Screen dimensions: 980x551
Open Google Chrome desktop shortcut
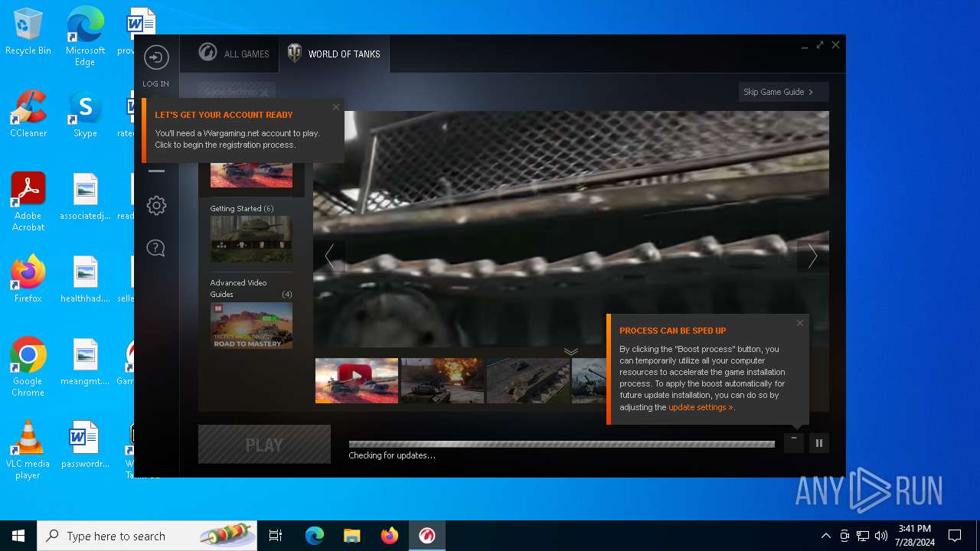tap(28, 367)
